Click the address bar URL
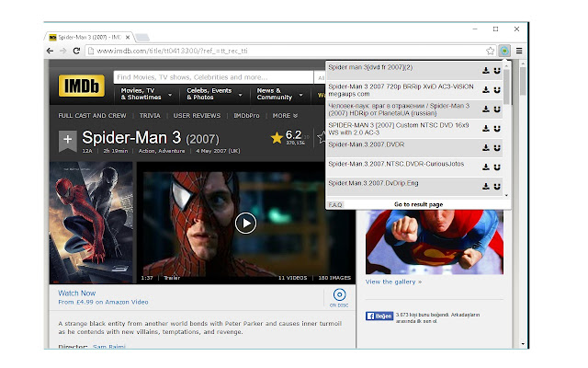This screenshot has width=588, height=368. [x=172, y=51]
